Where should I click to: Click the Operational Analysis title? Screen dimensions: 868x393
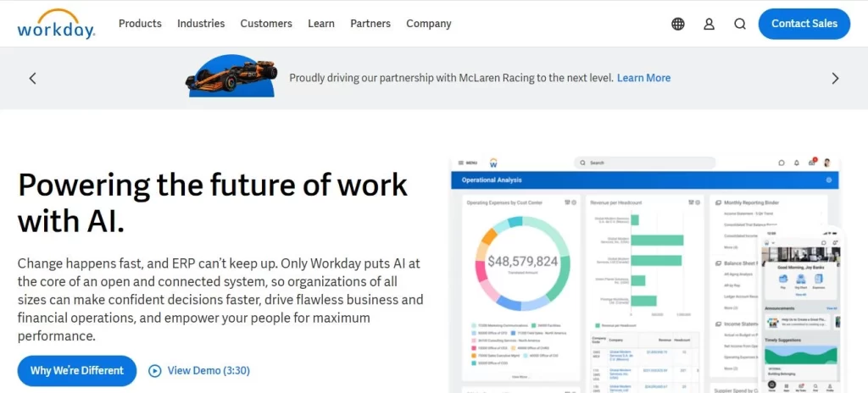coord(492,180)
